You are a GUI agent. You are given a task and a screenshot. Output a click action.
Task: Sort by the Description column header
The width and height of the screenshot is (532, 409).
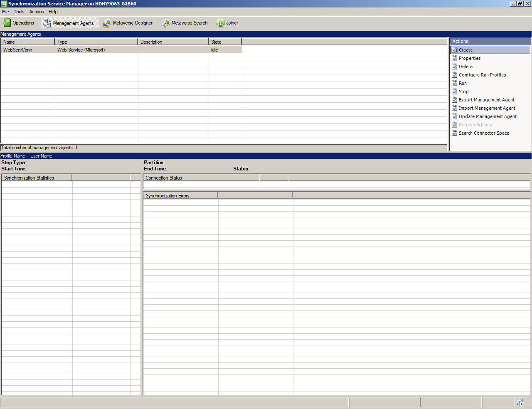click(173, 42)
